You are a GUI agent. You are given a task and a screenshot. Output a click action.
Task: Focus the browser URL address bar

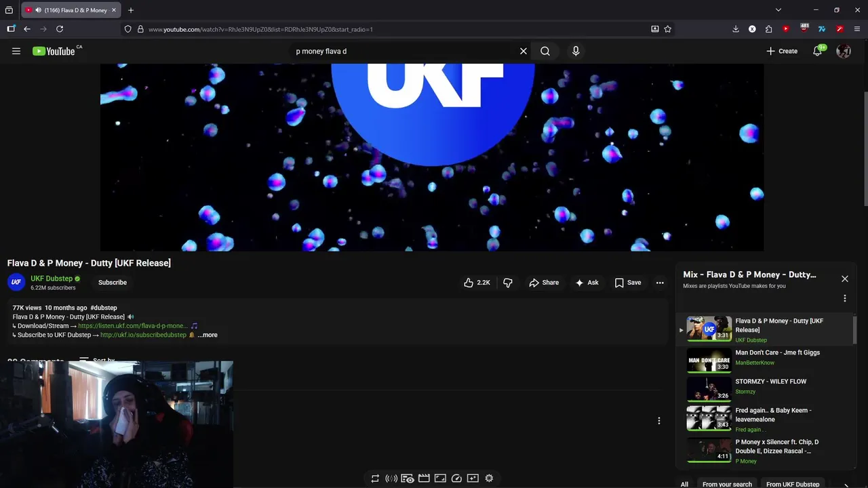coord(393,29)
